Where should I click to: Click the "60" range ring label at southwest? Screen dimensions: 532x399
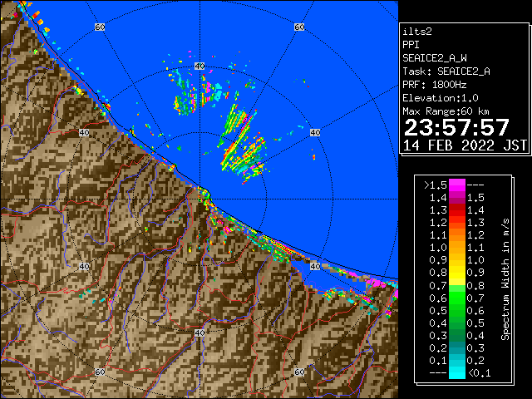(100, 372)
